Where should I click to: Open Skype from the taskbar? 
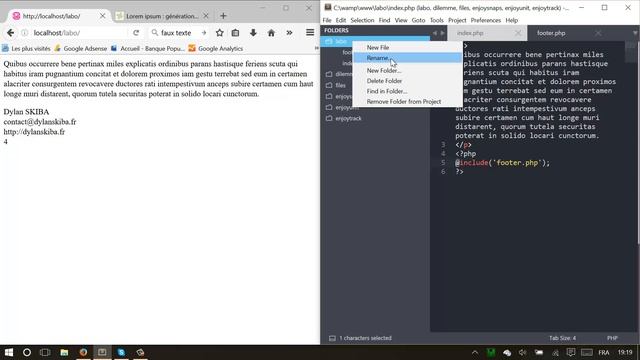(x=121, y=352)
